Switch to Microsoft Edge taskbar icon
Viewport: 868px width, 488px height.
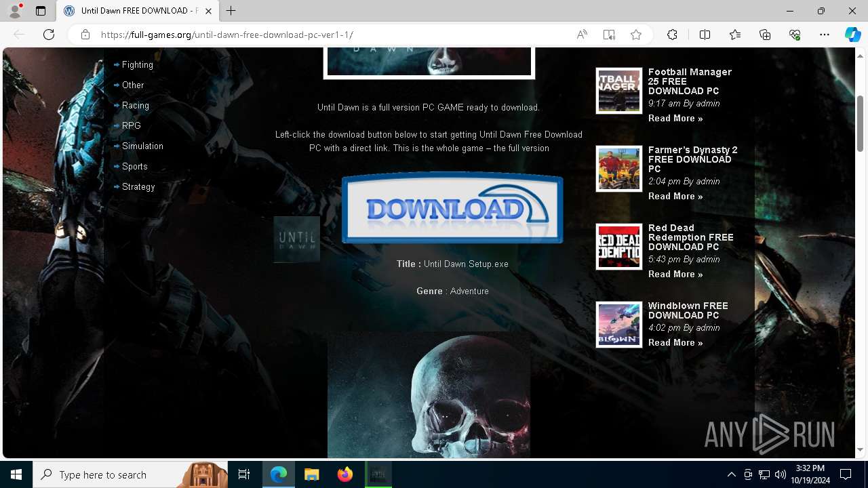pos(279,474)
